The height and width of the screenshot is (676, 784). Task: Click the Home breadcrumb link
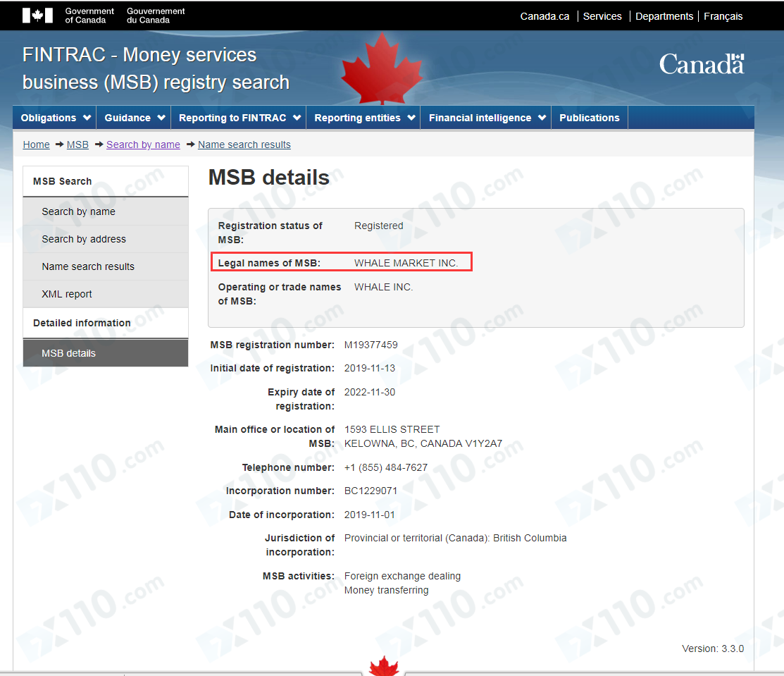coord(36,145)
